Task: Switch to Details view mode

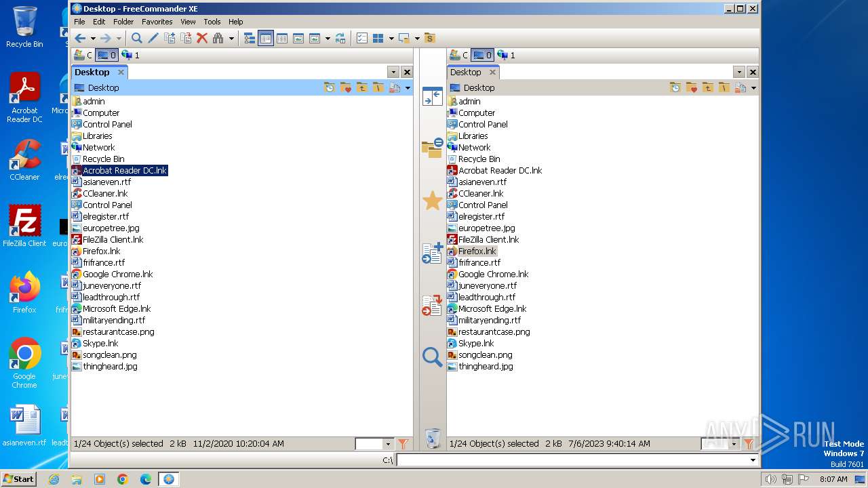Action: pyautogui.click(x=266, y=39)
